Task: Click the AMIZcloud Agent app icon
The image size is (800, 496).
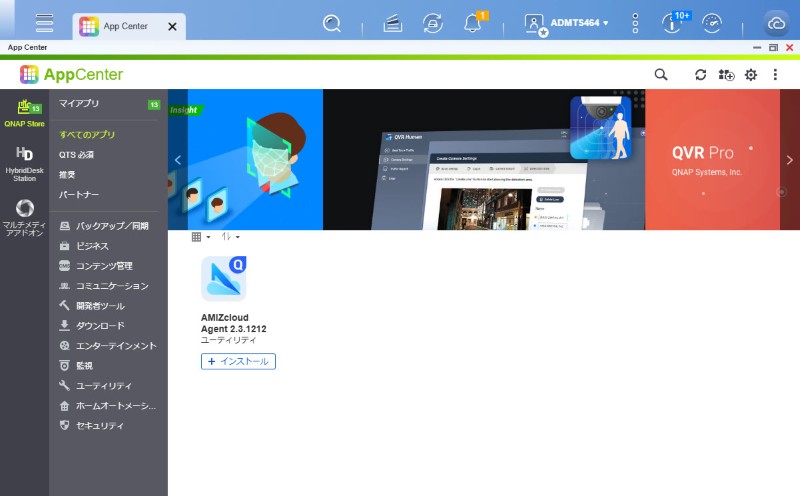Action: 224,279
